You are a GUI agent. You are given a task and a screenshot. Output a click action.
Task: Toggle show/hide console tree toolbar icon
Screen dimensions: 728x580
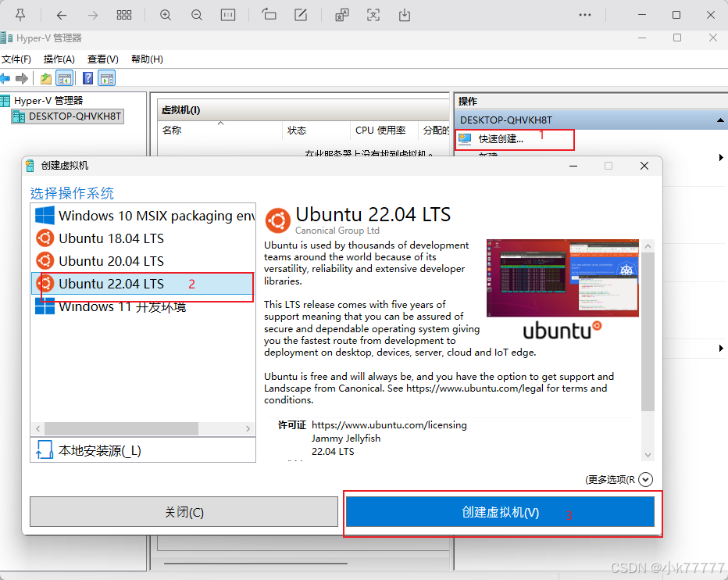pyautogui.click(x=65, y=78)
